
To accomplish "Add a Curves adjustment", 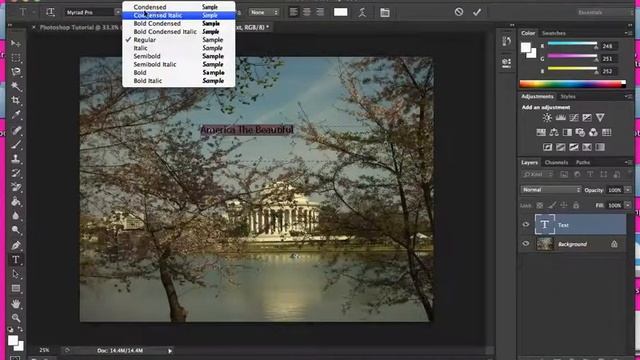I will (x=573, y=118).
